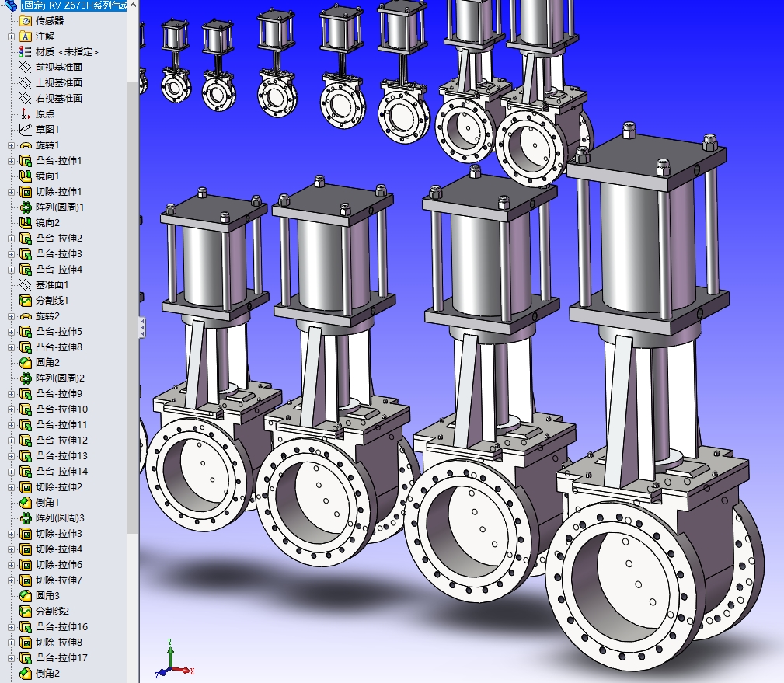The height and width of the screenshot is (683, 784).
Task: Click the 旋转2 revolve feature icon
Action: pyautogui.click(x=25, y=316)
